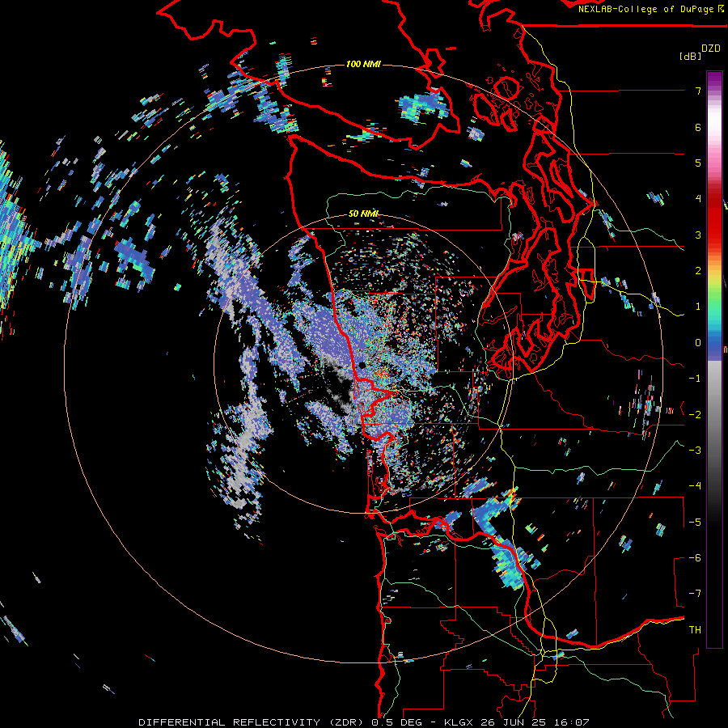Click the scale value 1
This screenshot has height=728, width=728.
point(698,307)
